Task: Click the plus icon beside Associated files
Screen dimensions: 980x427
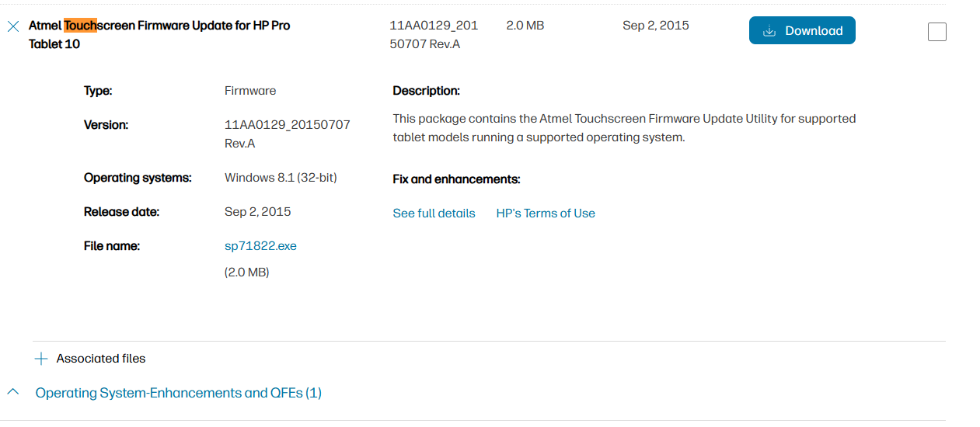Action: (41, 359)
